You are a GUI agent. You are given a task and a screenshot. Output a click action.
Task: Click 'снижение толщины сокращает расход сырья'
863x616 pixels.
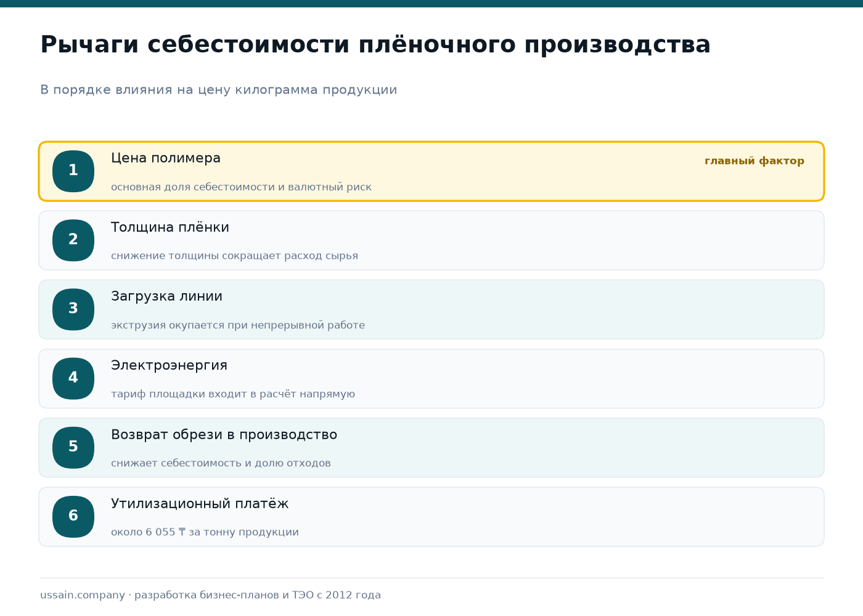[x=234, y=256]
